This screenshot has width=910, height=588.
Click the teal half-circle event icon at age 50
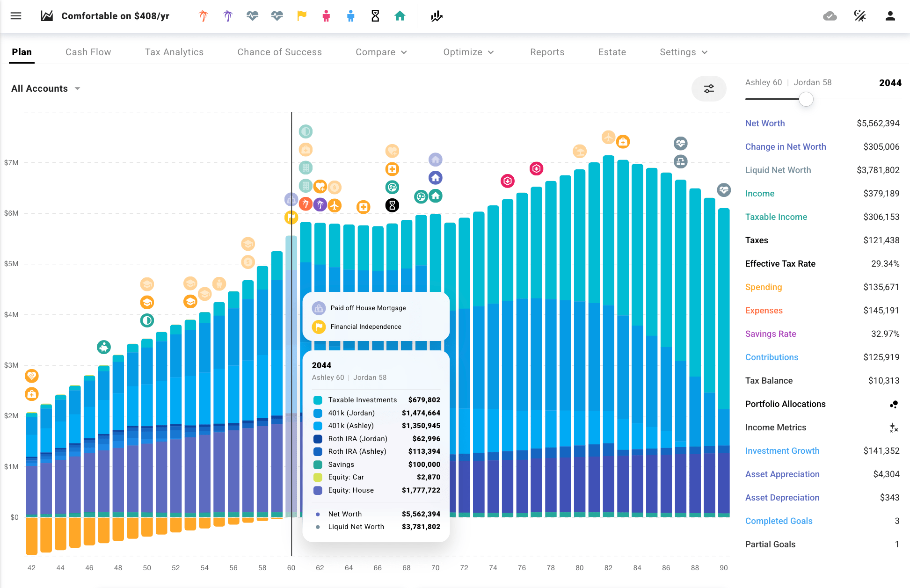147,320
